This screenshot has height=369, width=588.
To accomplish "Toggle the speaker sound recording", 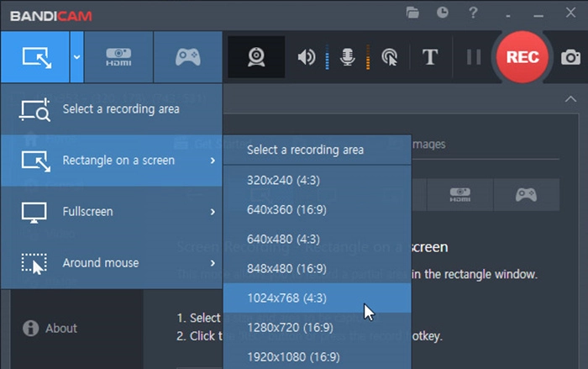I will click(307, 57).
